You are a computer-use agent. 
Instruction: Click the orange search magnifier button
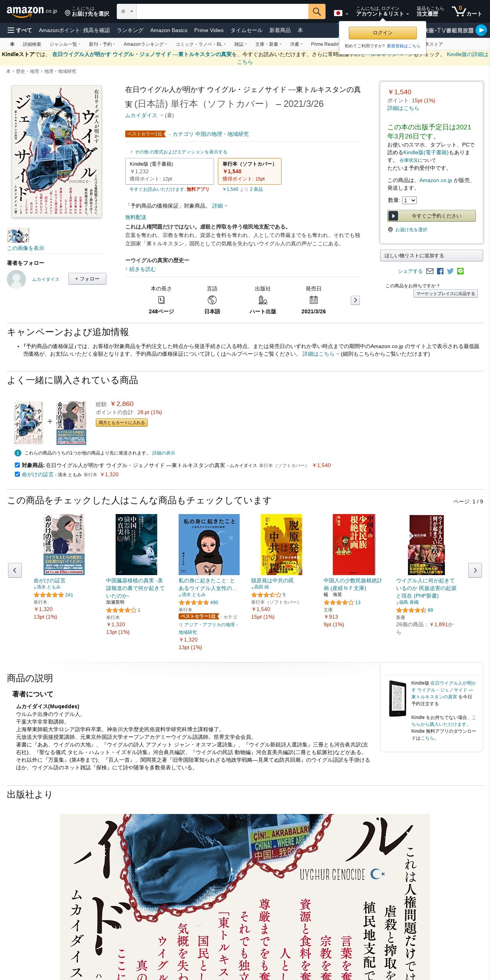[x=317, y=11]
